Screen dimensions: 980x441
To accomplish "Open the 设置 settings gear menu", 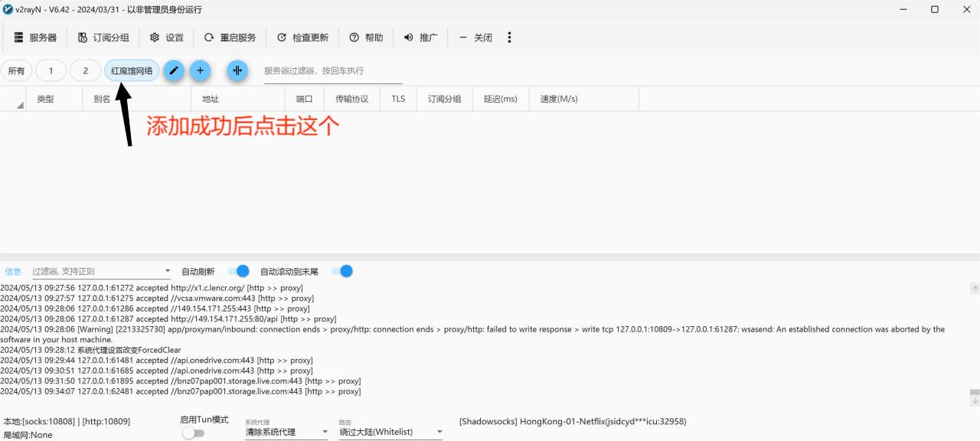I will (166, 38).
